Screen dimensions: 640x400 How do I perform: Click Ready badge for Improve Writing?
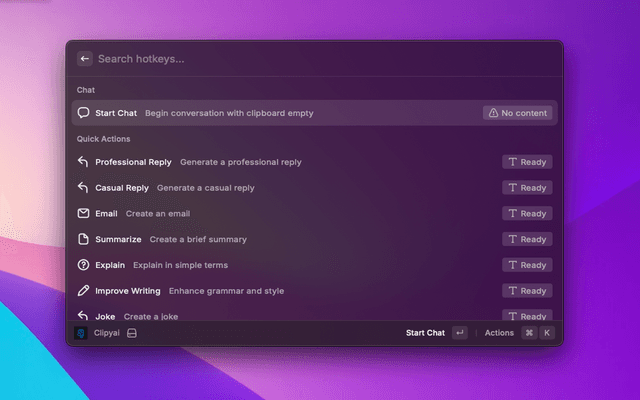click(527, 291)
